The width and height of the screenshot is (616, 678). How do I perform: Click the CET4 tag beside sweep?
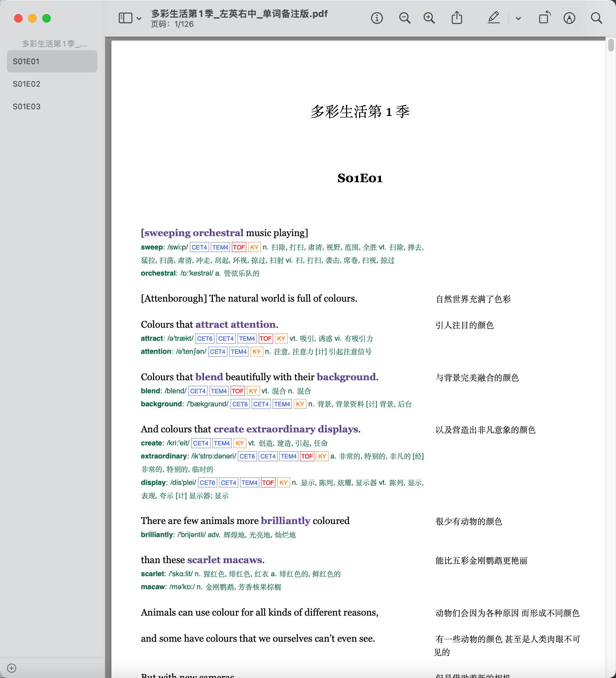click(x=199, y=247)
